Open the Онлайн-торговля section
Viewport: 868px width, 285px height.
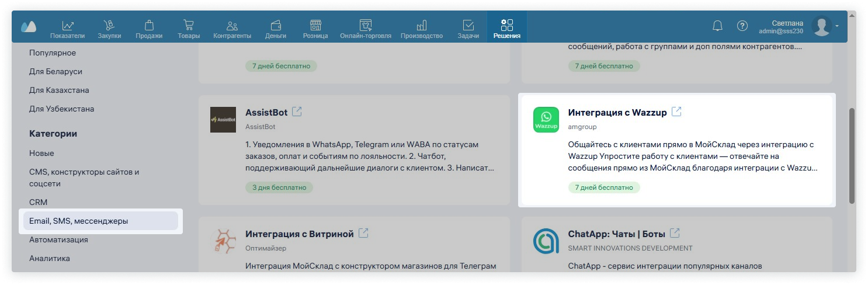coord(366,29)
